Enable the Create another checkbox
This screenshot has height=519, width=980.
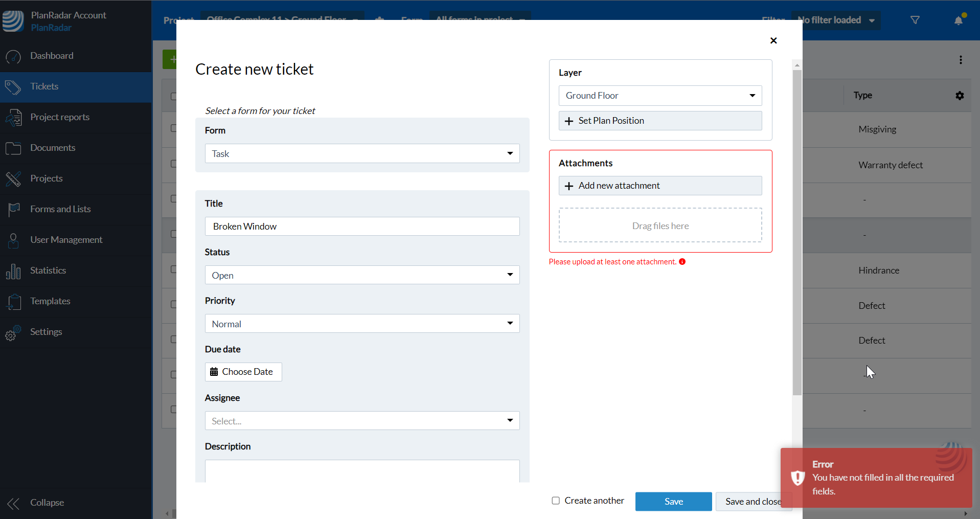(556, 501)
